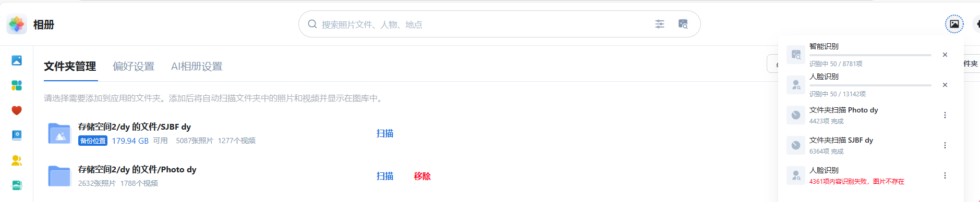Click the image search icon in search bar
The width and height of the screenshot is (980, 202).
[x=683, y=24]
